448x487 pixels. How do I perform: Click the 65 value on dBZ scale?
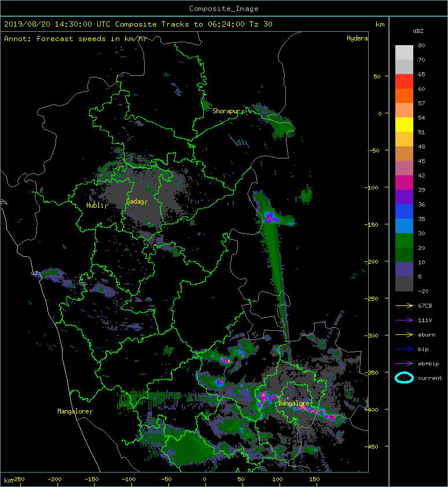click(x=421, y=74)
